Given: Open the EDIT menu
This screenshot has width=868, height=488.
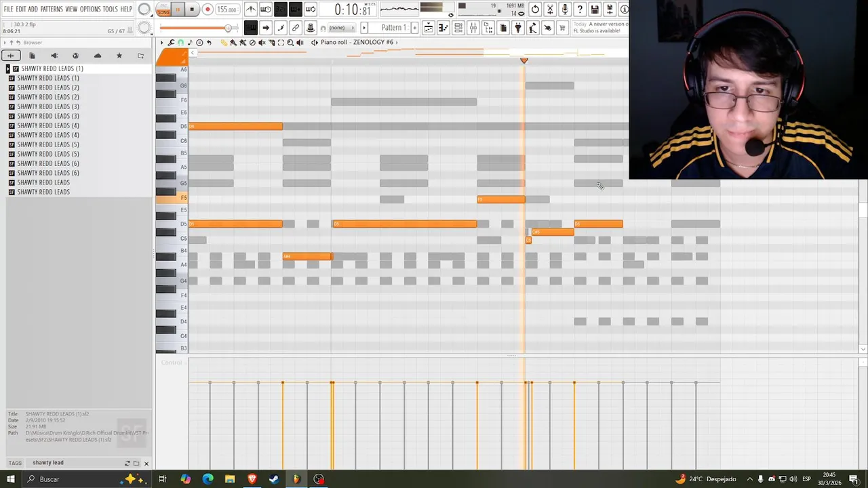Looking at the screenshot, I should tap(21, 9).
